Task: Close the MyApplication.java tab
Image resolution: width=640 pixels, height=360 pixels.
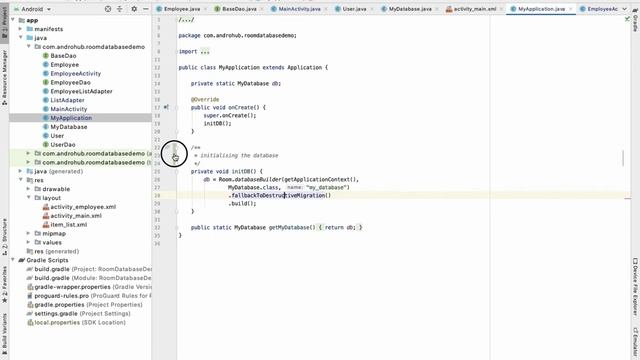Action: pos(570,9)
